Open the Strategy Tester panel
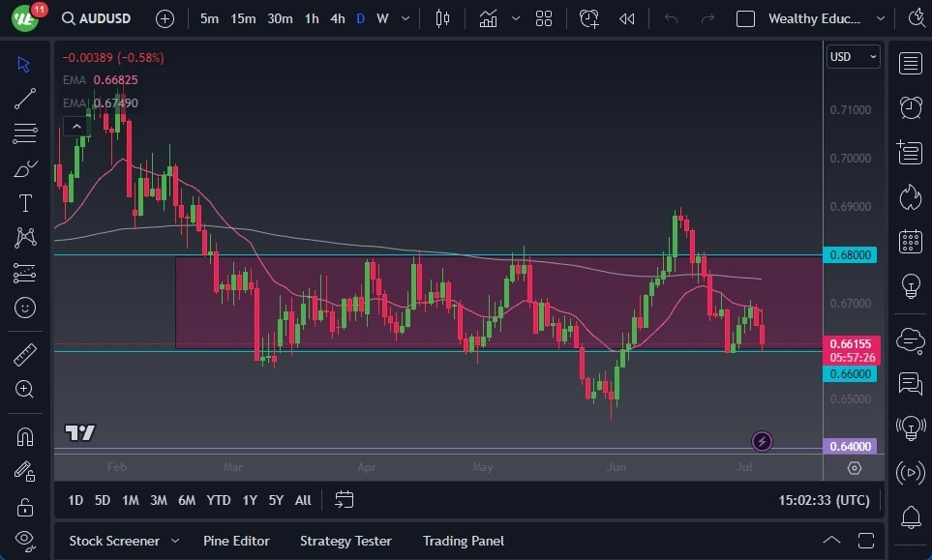Screen dimensions: 932x560 click(346, 541)
